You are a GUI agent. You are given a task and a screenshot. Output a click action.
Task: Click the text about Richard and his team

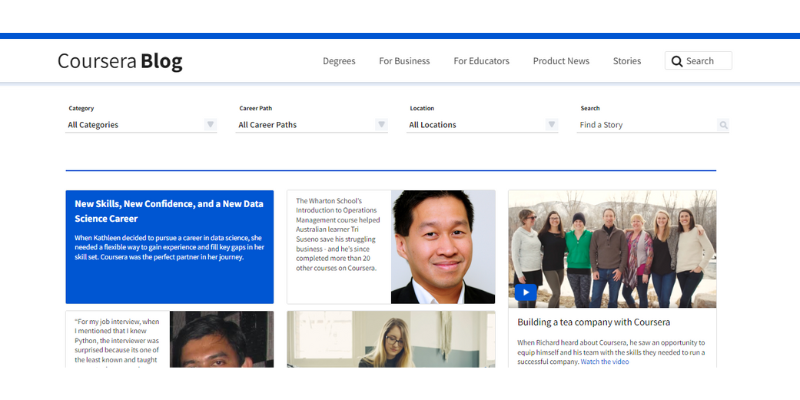click(611, 352)
